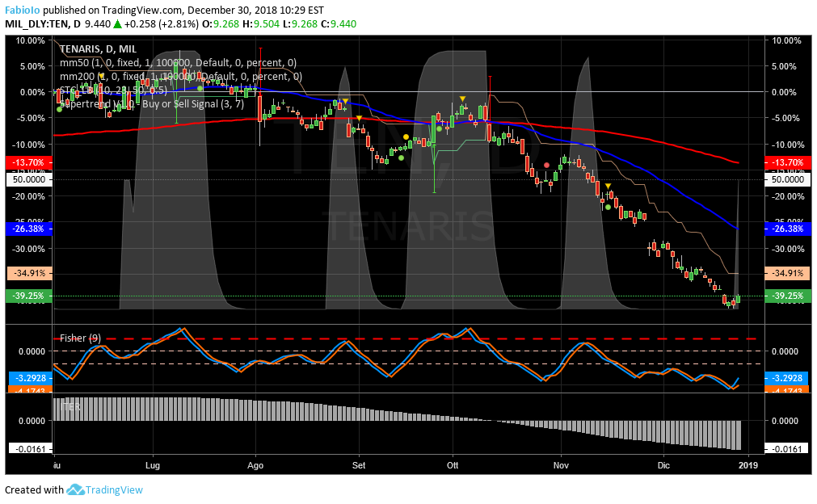Click the TradingView cloud logo icon at bottom
This screenshot has width=817, height=504.
coord(75,490)
